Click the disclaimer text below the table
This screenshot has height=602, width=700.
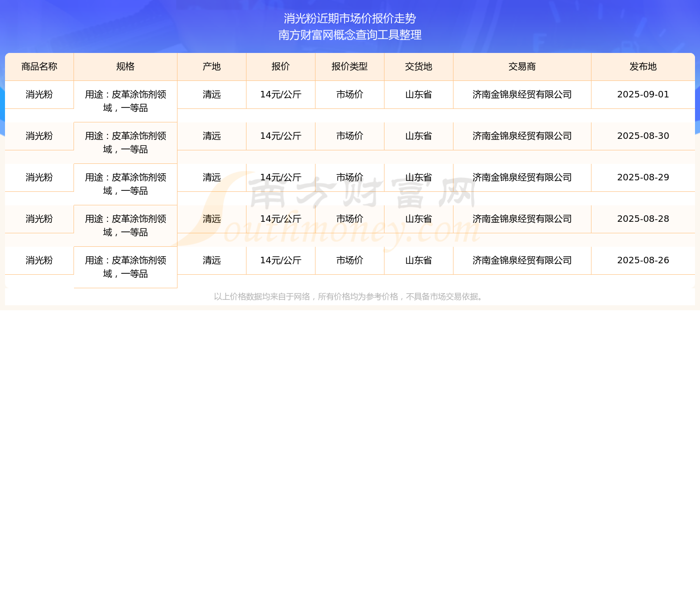[x=350, y=297]
